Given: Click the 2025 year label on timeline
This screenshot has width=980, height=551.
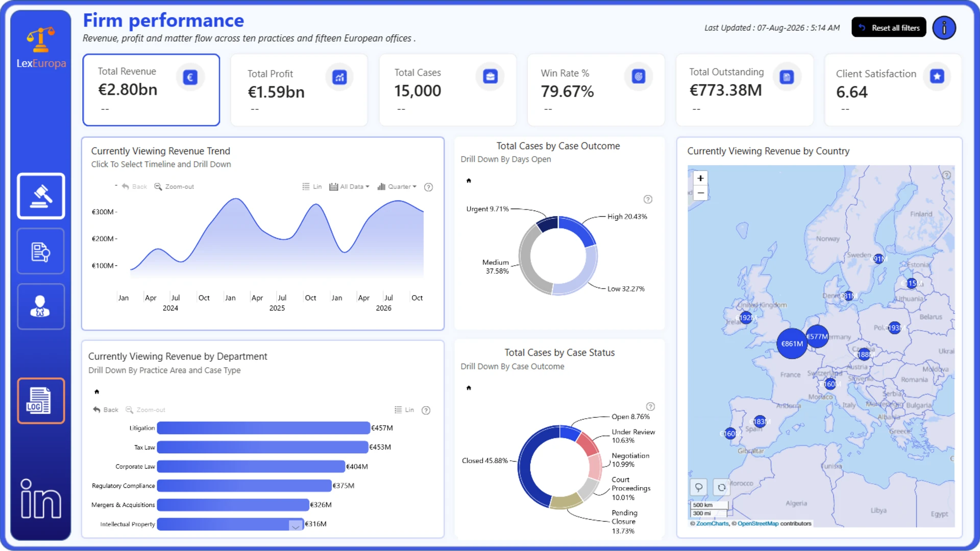Looking at the screenshot, I should point(277,308).
